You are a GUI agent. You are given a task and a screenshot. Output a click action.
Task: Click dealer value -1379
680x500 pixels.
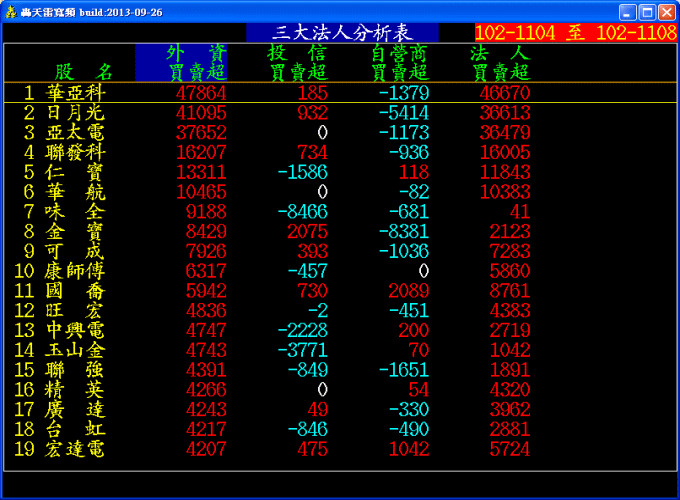pos(404,93)
